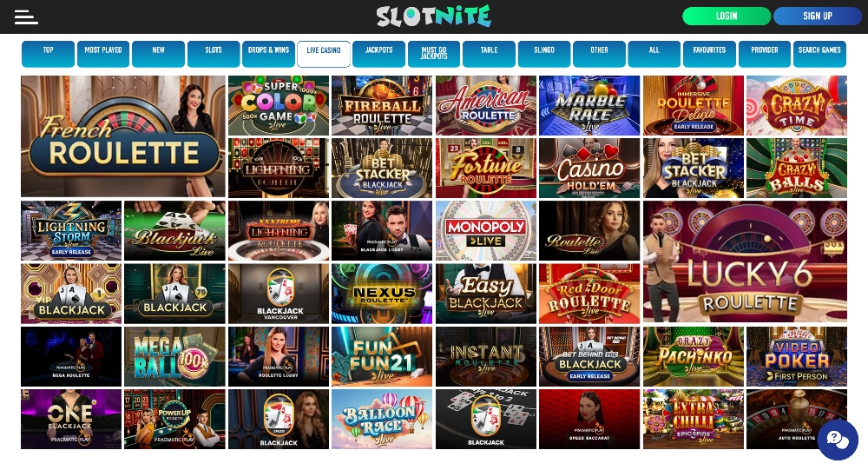Image resolution: width=868 pixels, height=470 pixels.
Task: Switch to the Slots tab
Action: pyautogui.click(x=214, y=54)
